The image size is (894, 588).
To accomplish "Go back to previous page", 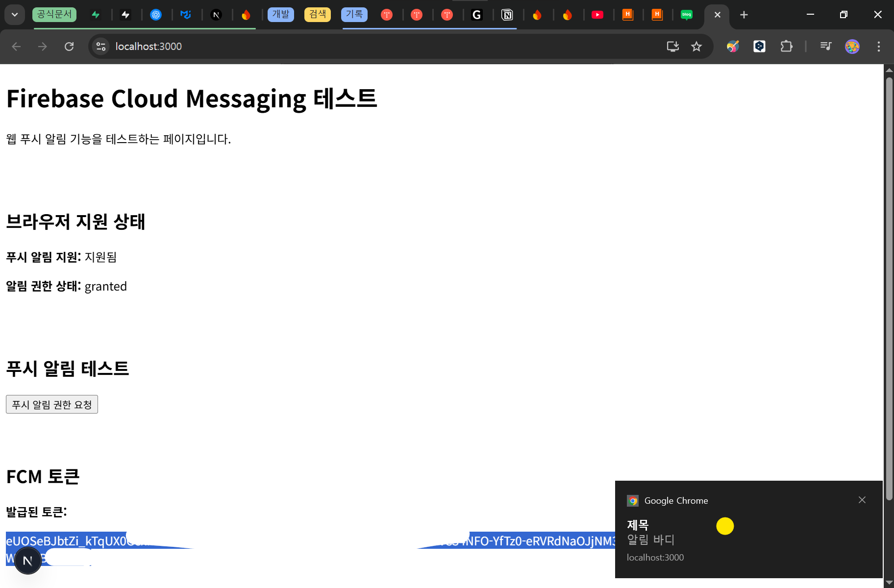I will [x=16, y=47].
